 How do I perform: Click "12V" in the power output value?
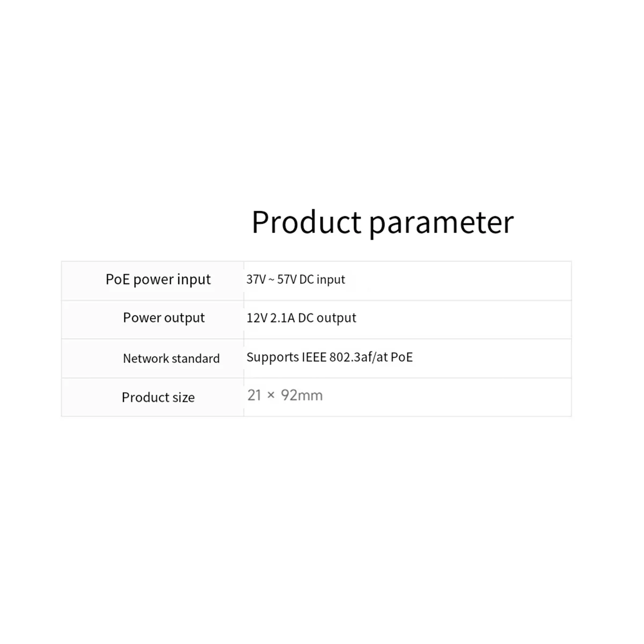coord(257,318)
